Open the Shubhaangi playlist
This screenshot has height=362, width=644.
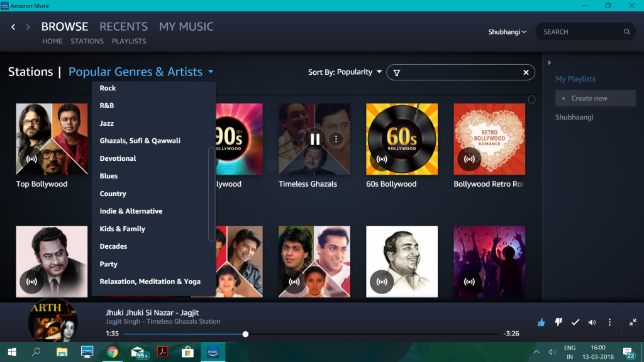(574, 118)
